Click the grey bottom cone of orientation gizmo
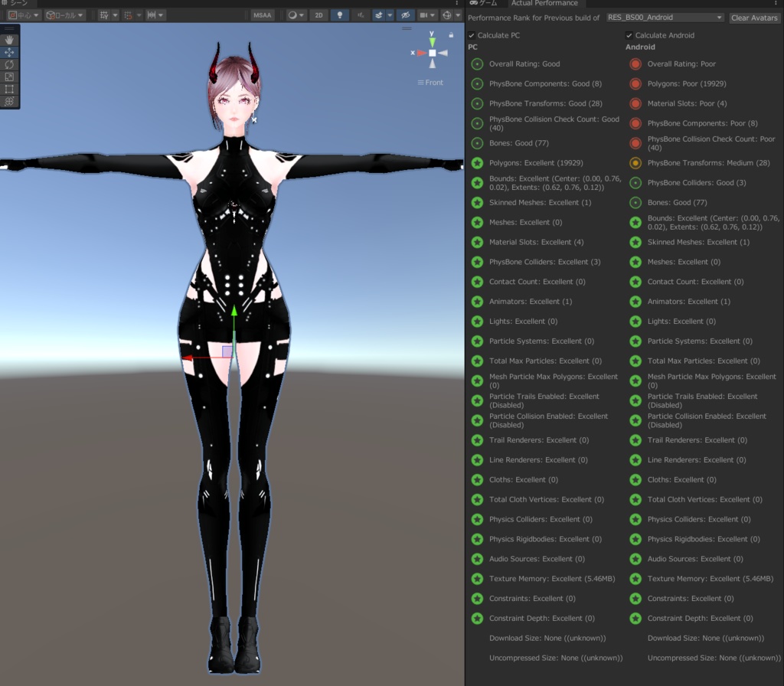The height and width of the screenshot is (686, 784). pyautogui.click(x=432, y=64)
